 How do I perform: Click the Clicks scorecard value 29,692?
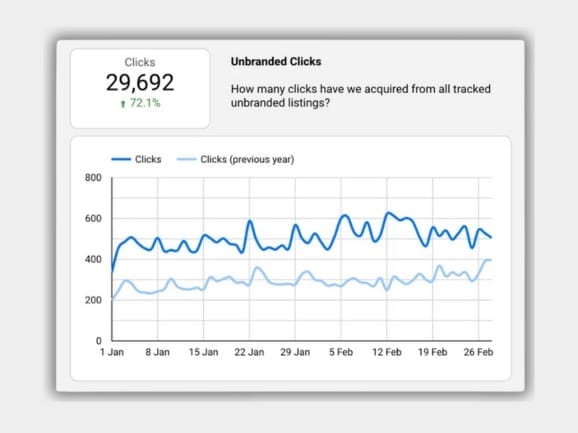[x=140, y=83]
